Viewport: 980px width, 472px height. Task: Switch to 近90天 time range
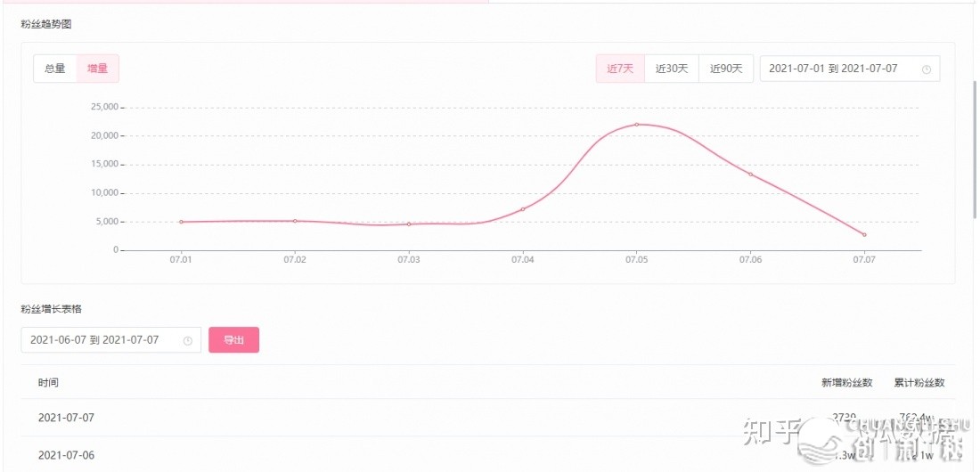pos(726,69)
